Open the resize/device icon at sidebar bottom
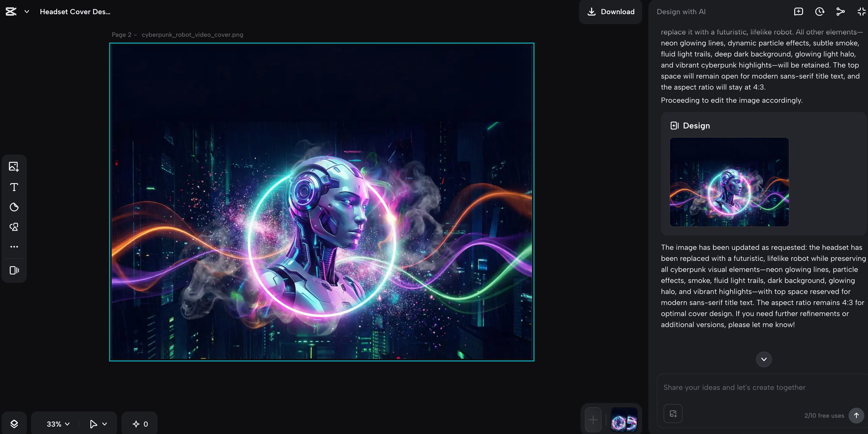The height and width of the screenshot is (434, 868). (14, 270)
